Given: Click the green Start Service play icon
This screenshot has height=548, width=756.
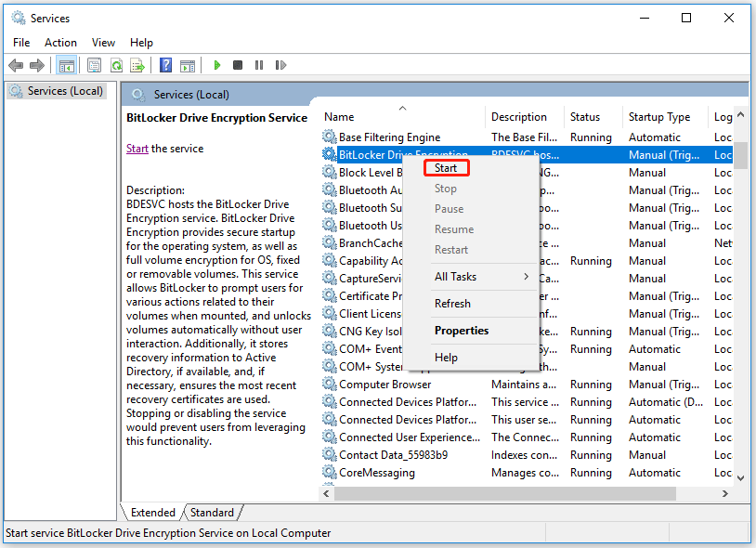Looking at the screenshot, I should click(x=217, y=65).
